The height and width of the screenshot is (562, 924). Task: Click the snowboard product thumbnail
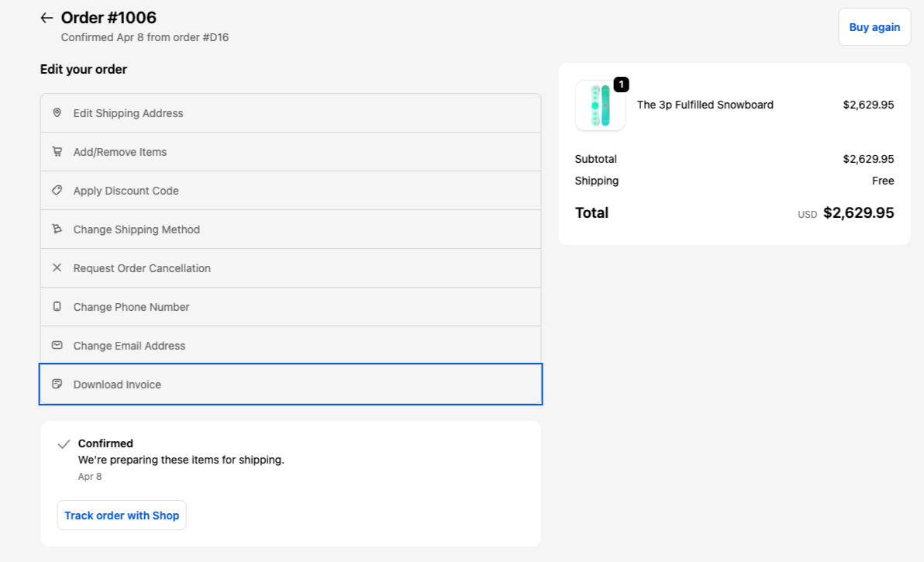click(x=599, y=107)
